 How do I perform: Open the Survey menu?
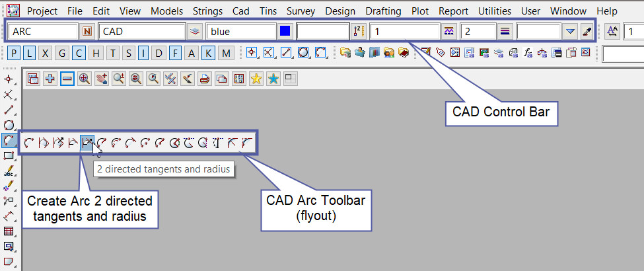tap(301, 11)
